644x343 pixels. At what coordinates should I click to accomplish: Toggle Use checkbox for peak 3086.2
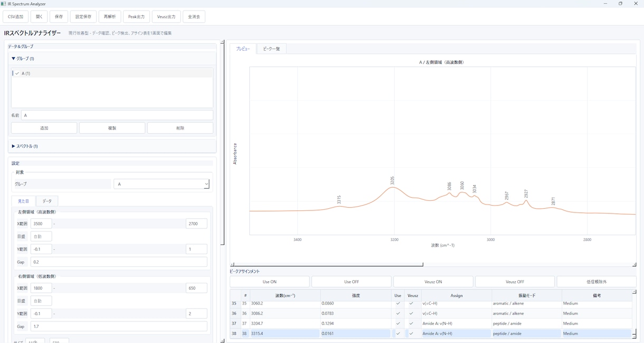[398, 313]
